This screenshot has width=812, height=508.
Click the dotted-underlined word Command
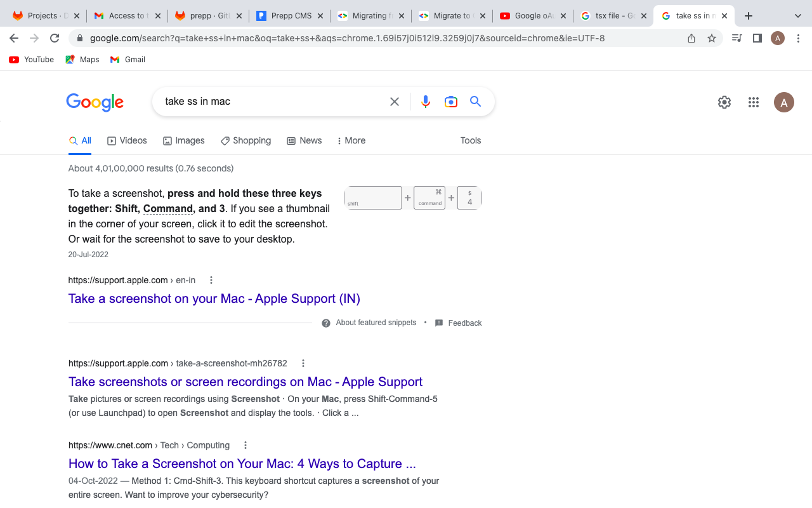coord(168,209)
